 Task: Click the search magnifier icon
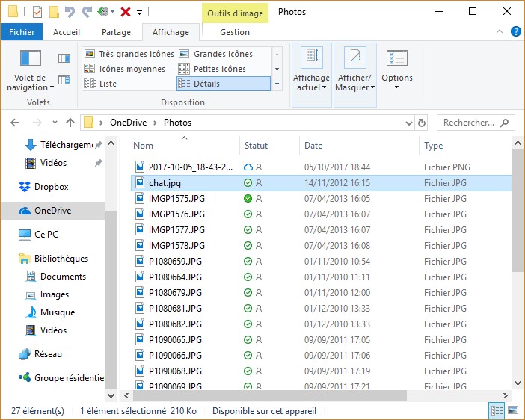[x=505, y=123]
